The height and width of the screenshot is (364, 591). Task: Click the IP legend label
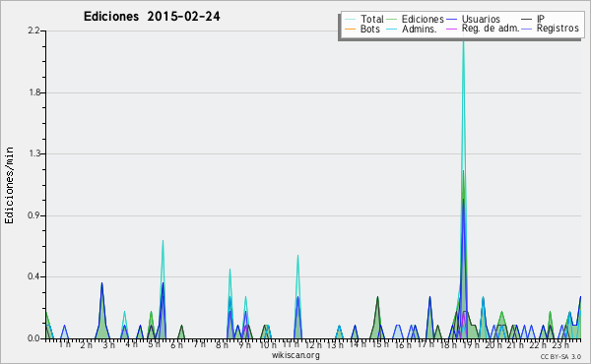coord(541,19)
